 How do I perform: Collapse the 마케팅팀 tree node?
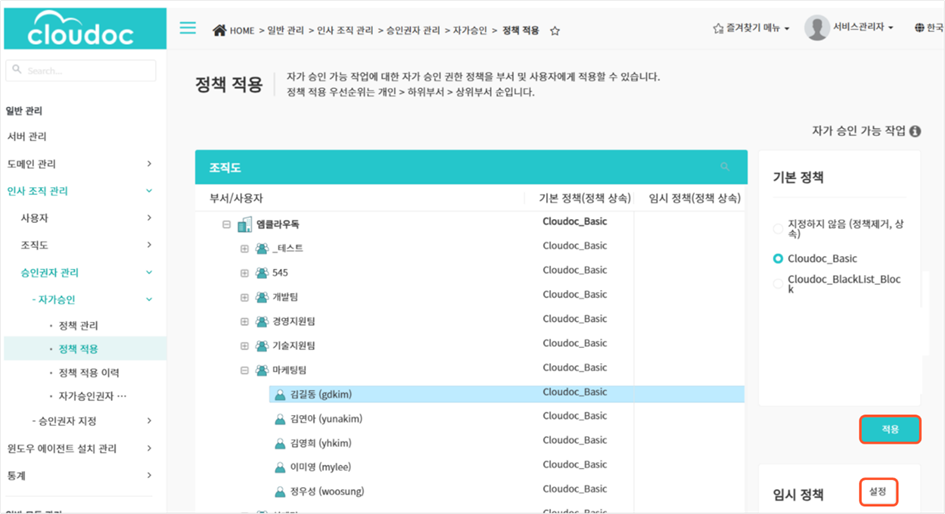click(x=244, y=370)
